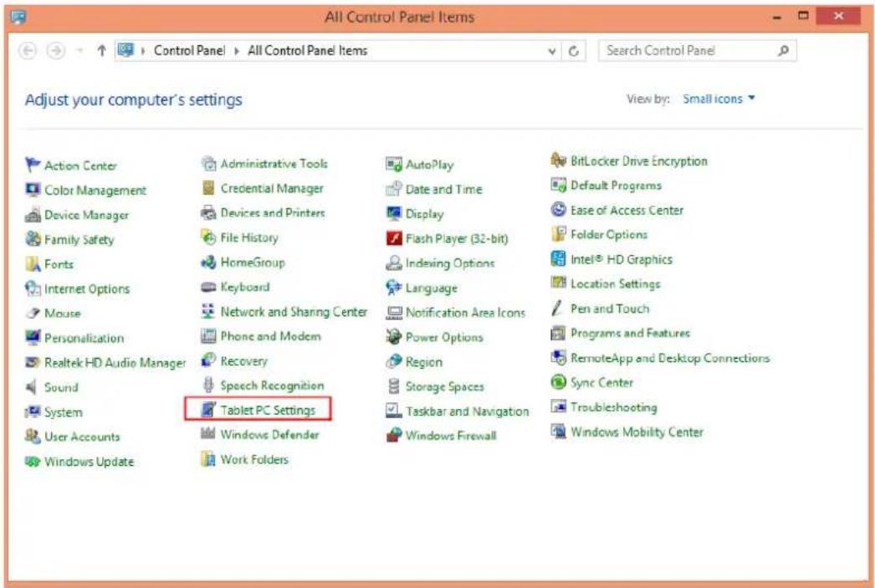Click the Work Folders link
Screen dimensions: 875x588
point(254,459)
